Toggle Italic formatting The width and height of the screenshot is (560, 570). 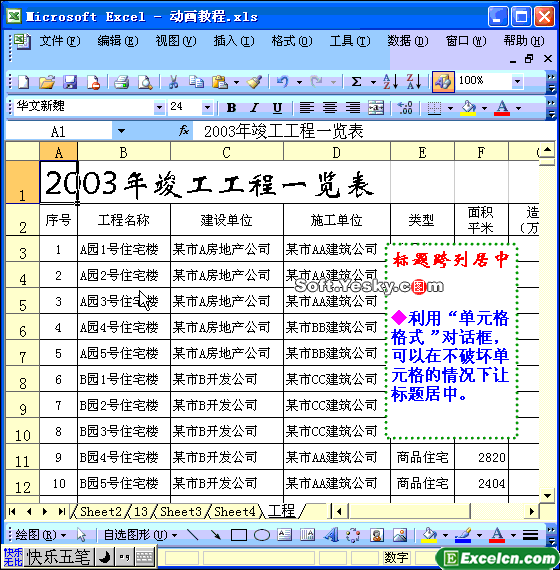(254, 108)
